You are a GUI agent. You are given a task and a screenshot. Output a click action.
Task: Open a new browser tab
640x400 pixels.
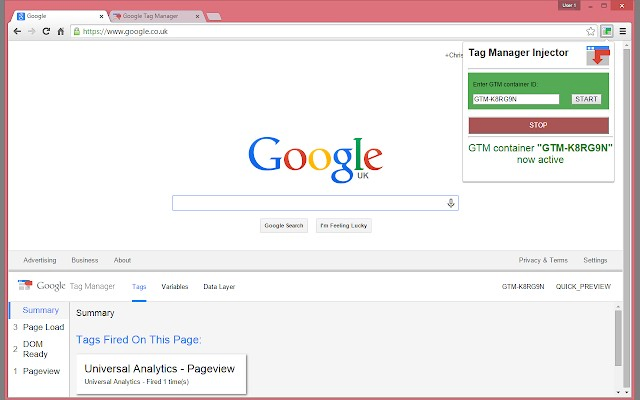(x=214, y=17)
